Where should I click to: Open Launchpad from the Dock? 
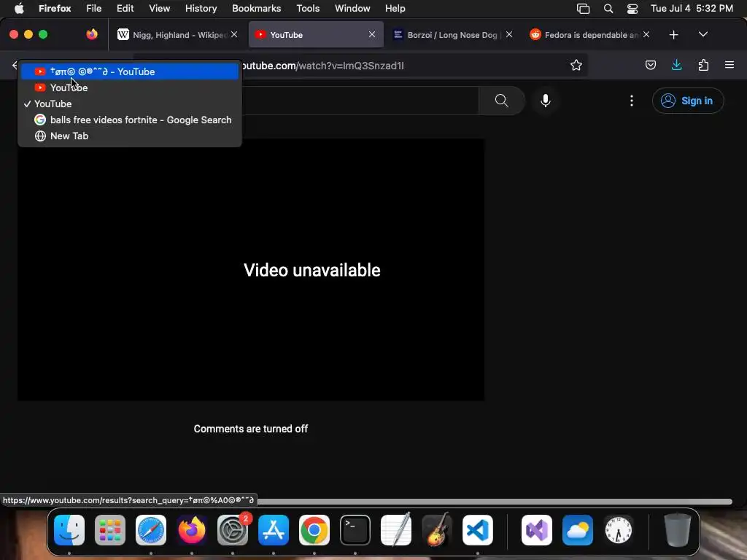(x=110, y=529)
